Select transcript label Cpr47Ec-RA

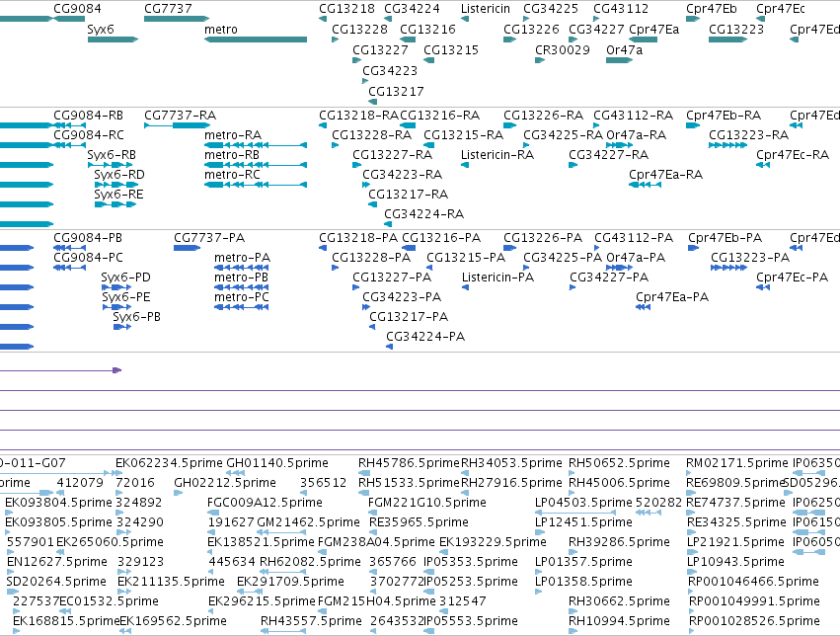(793, 155)
